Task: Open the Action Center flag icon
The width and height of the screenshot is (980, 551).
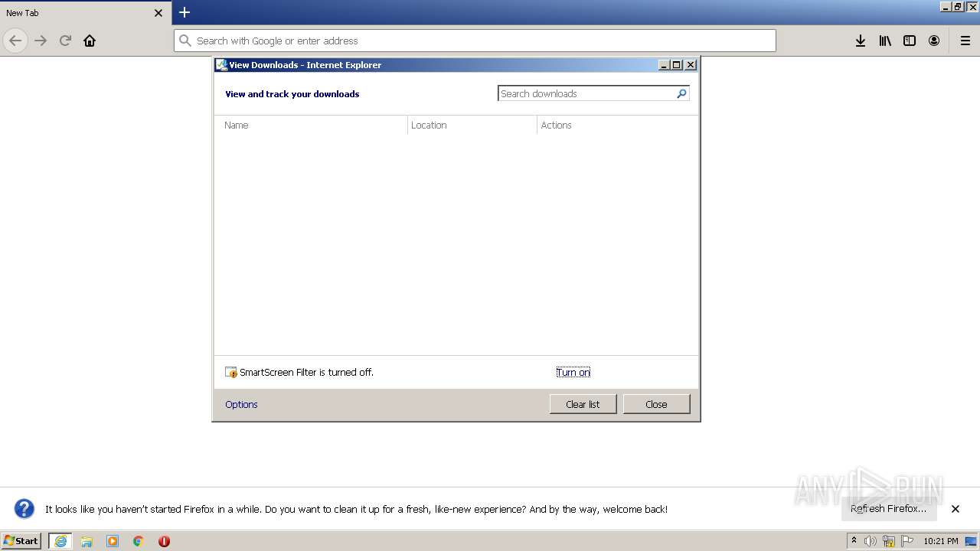Action: 907,541
